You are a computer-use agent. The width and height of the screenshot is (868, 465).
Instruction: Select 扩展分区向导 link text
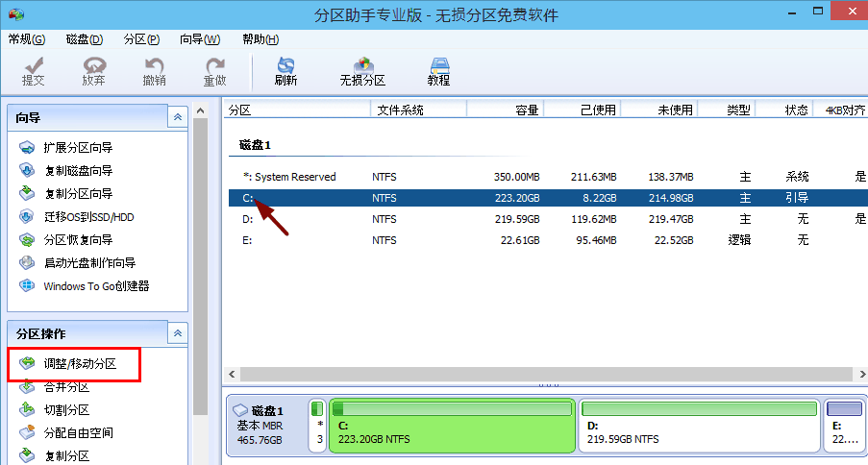(x=78, y=148)
